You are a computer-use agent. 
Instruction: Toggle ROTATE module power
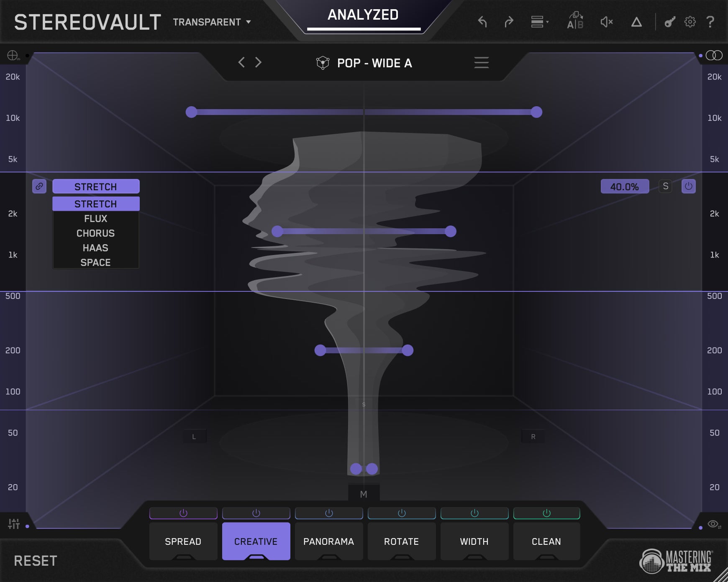402,513
